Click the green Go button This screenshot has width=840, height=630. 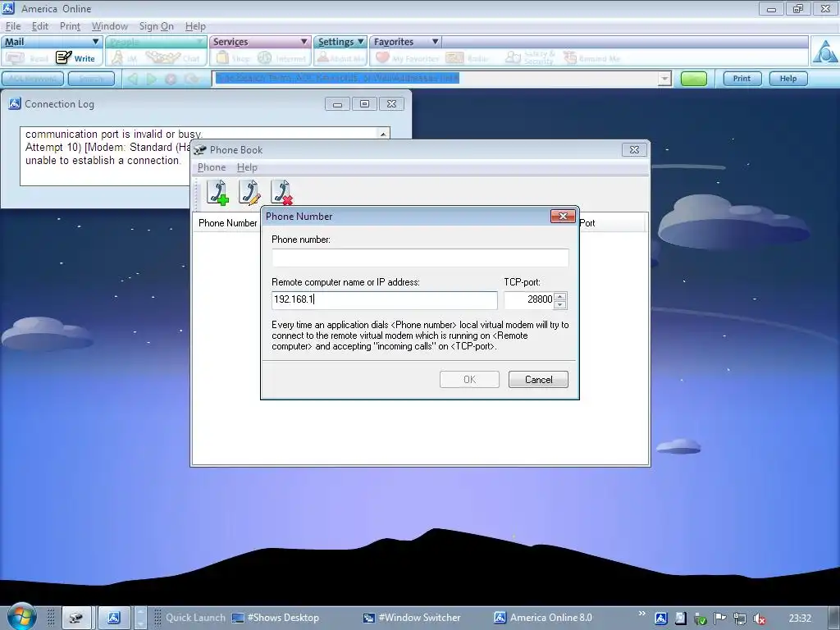click(694, 79)
